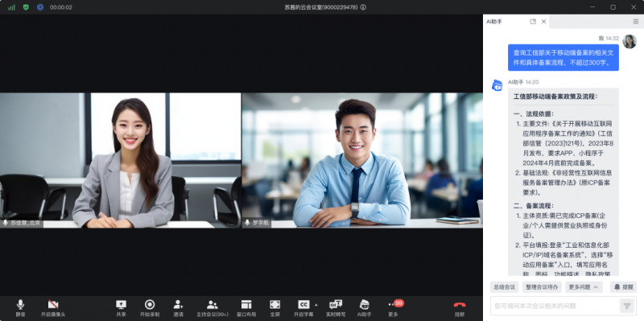
Task: Click the 总结会议 quick button
Action: pos(505,287)
